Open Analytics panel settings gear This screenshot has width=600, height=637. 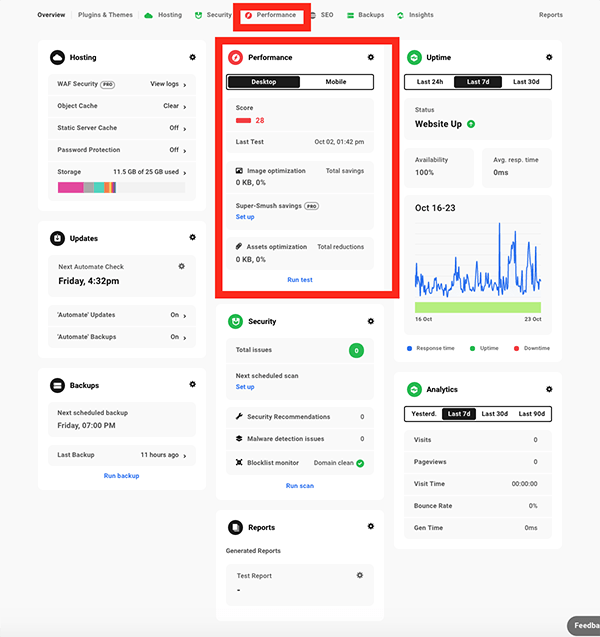(x=549, y=389)
